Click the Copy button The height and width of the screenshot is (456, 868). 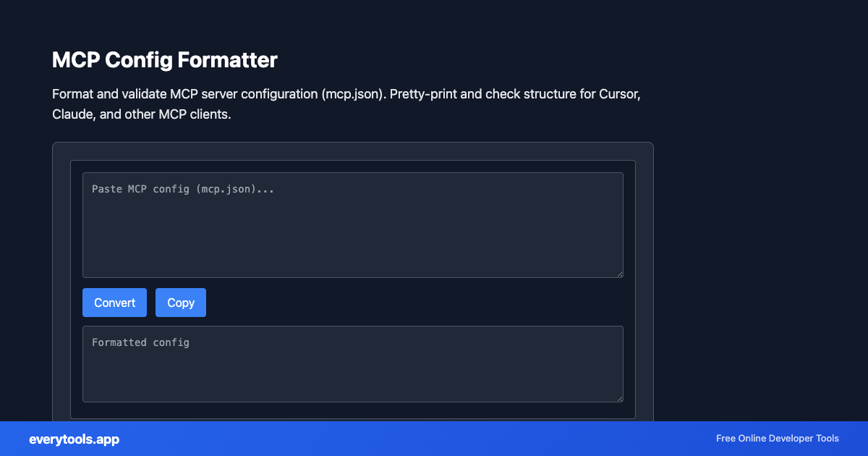(180, 302)
